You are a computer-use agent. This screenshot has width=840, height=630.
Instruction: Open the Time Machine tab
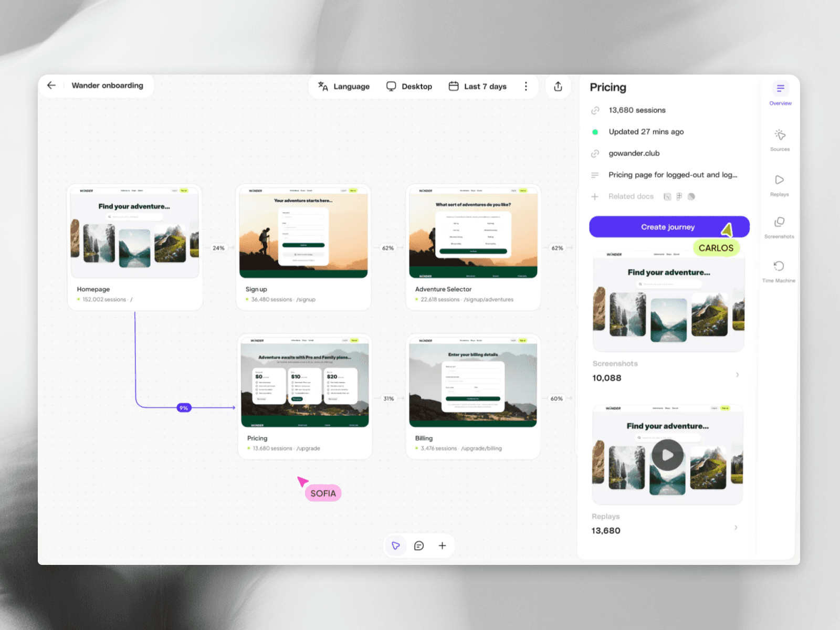pos(779,271)
